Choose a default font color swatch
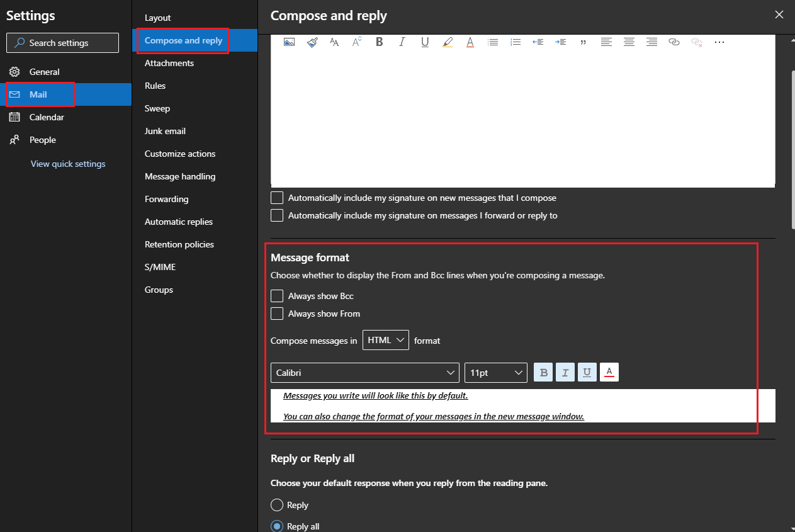 [x=609, y=372]
